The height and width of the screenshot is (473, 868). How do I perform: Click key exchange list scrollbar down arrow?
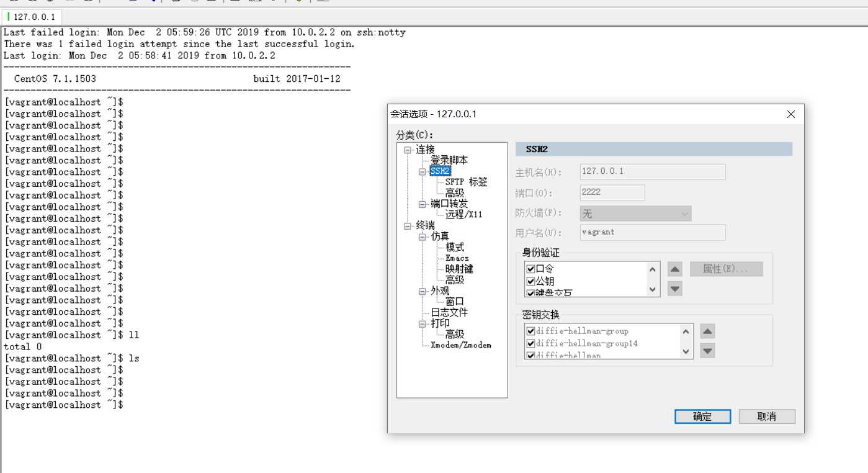(x=686, y=351)
